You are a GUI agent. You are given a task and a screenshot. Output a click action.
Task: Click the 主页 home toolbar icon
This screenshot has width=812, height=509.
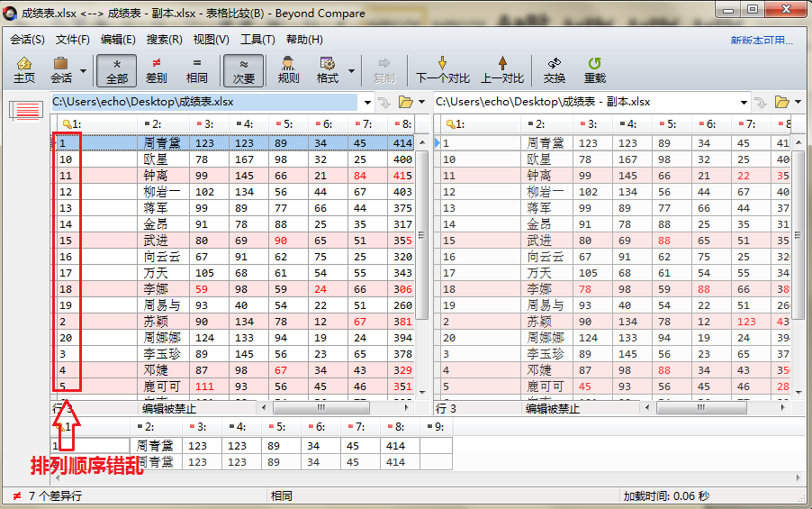point(24,69)
